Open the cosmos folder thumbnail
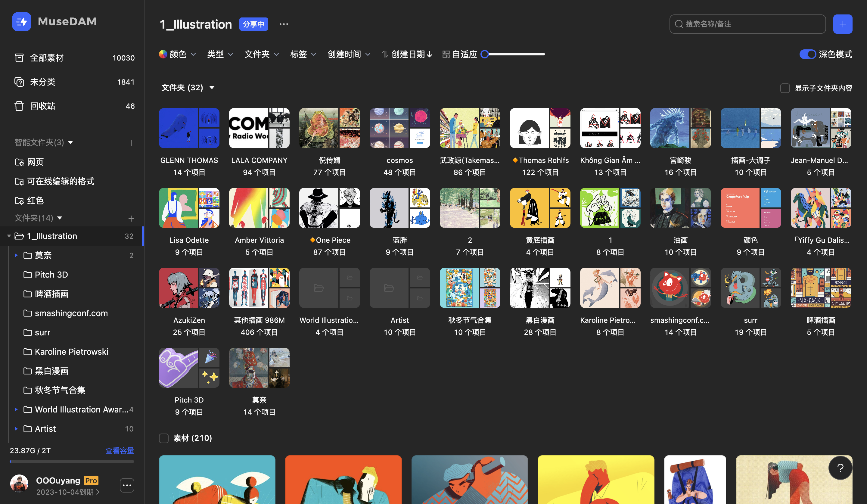 [399, 128]
